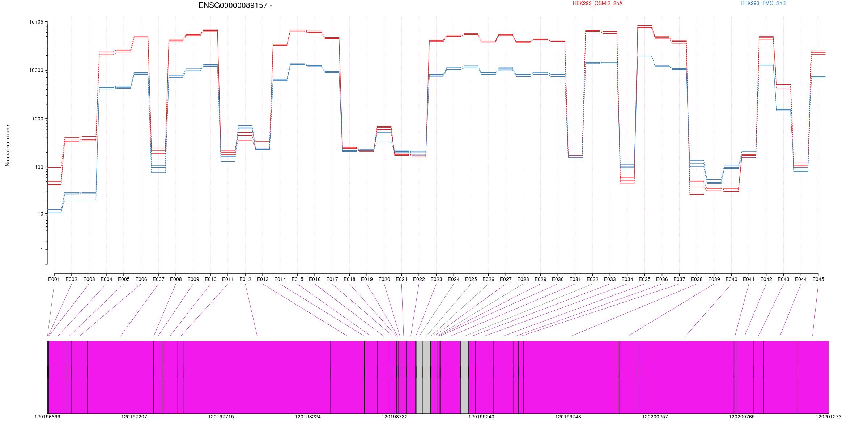Click the rightmost magenta exon block

point(812,377)
